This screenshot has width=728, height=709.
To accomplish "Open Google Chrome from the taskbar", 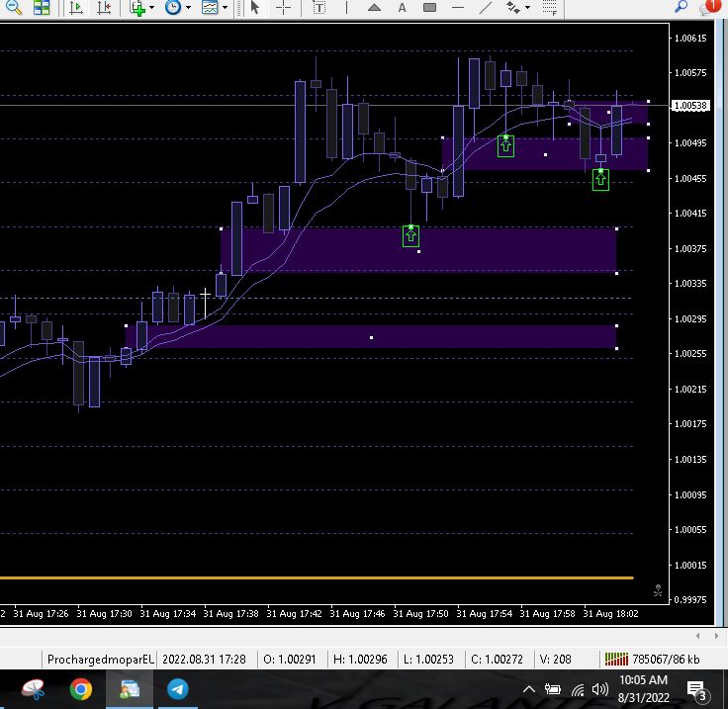I will pyautogui.click(x=81, y=689).
